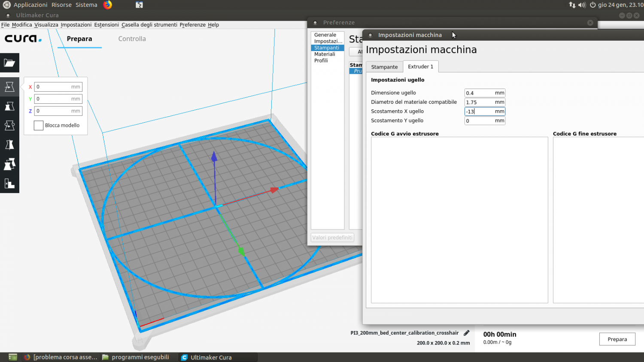Switch to the Stampante tab
This screenshot has height=362, width=644.
click(x=384, y=67)
